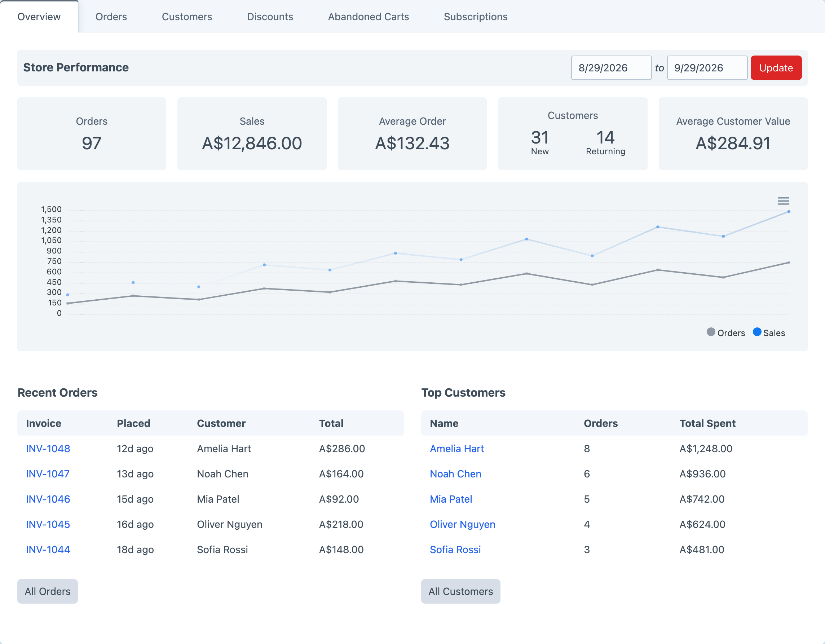Open Noah Chen in Top Customers
The width and height of the screenshot is (825, 644).
(455, 474)
